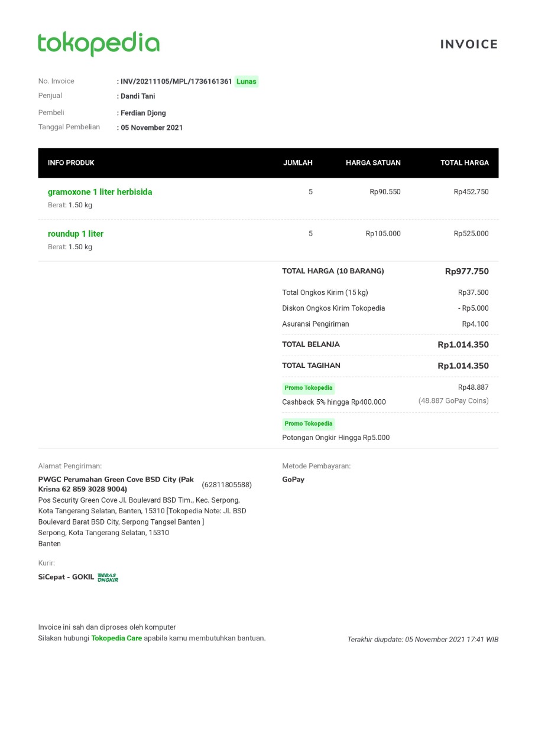This screenshot has width=535, height=756.
Task: Click the TOTAL TAGIHAN amount Rp1.014.350
Action: point(463,366)
